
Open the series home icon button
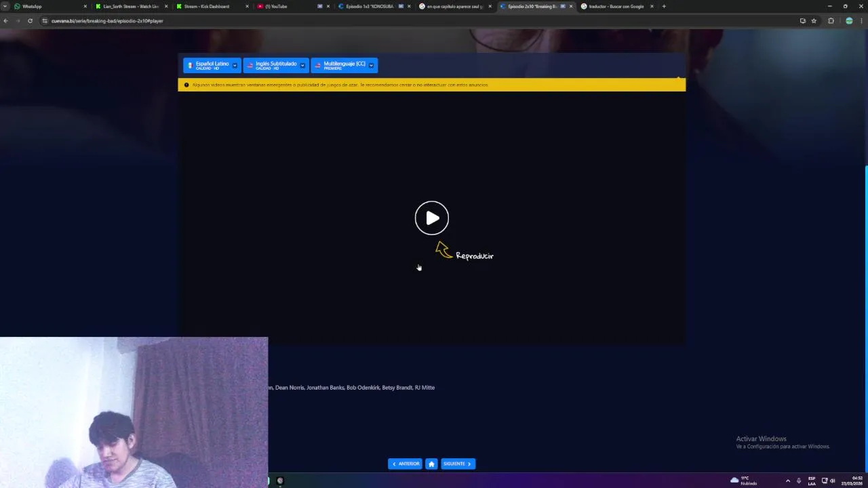(431, 464)
